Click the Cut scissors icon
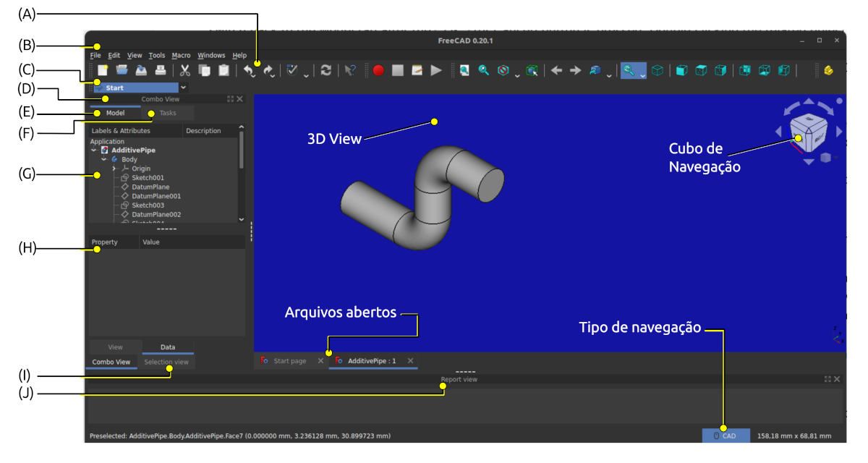 (185, 70)
